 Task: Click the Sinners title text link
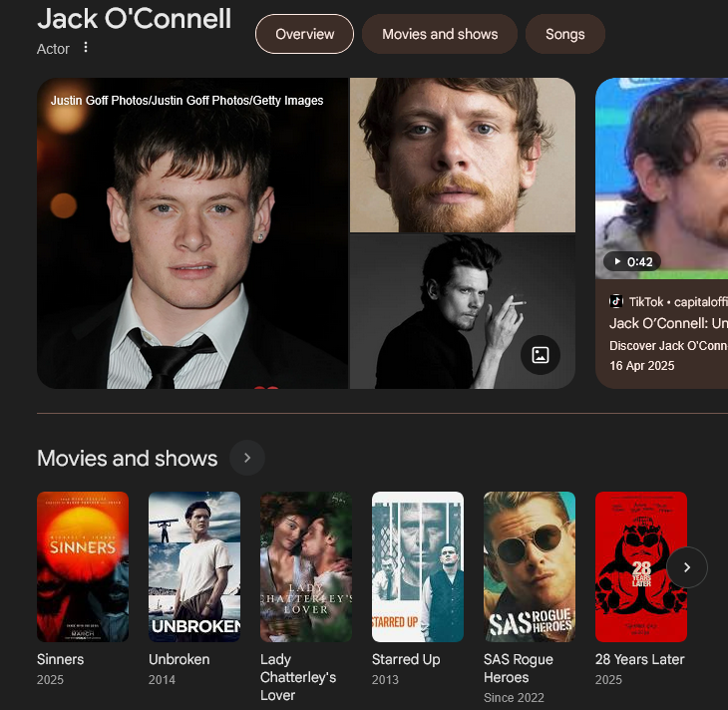[61, 659]
